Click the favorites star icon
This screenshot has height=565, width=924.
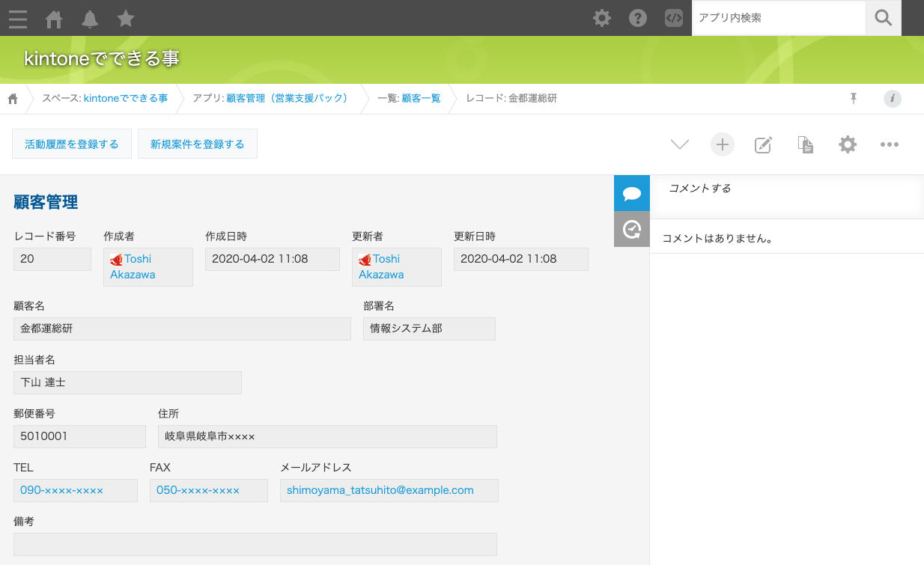tap(126, 19)
